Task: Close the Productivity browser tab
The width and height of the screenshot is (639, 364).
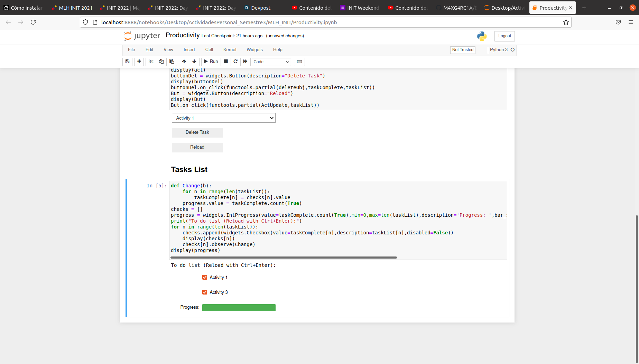Action: tap(571, 8)
